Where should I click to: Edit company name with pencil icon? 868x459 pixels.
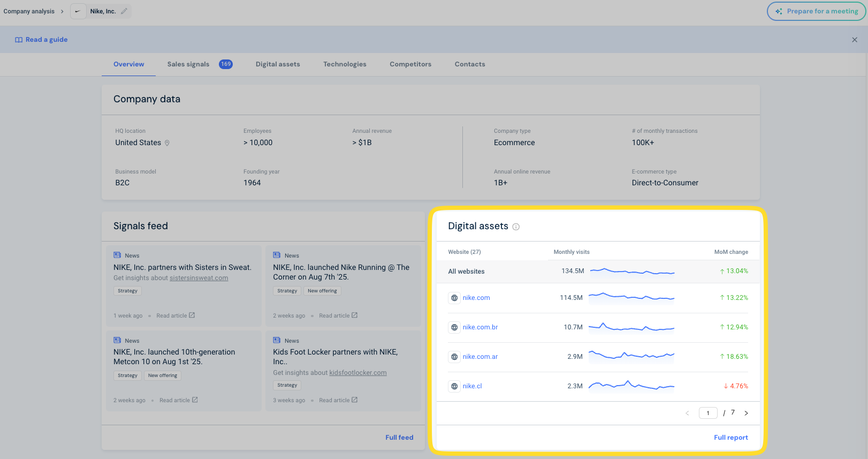(124, 11)
